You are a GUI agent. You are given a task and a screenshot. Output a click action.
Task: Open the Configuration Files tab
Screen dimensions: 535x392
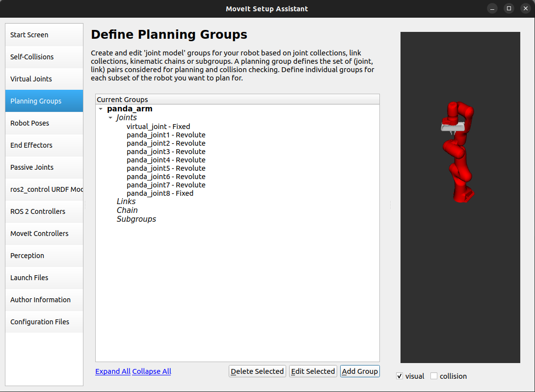click(44, 322)
